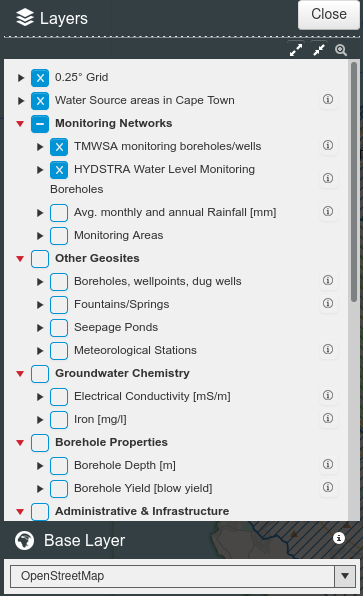Click the collapse all layers arrows icon
The image size is (363, 596).
(319, 50)
